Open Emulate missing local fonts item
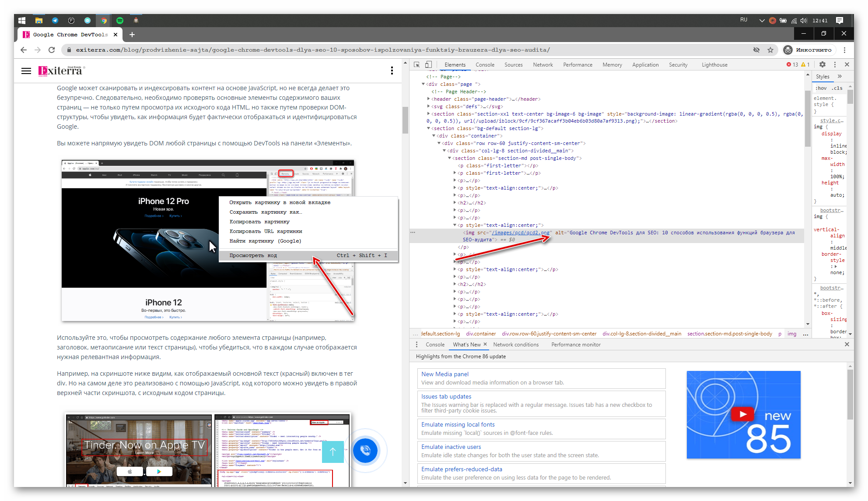This screenshot has height=501, width=868. [541, 429]
